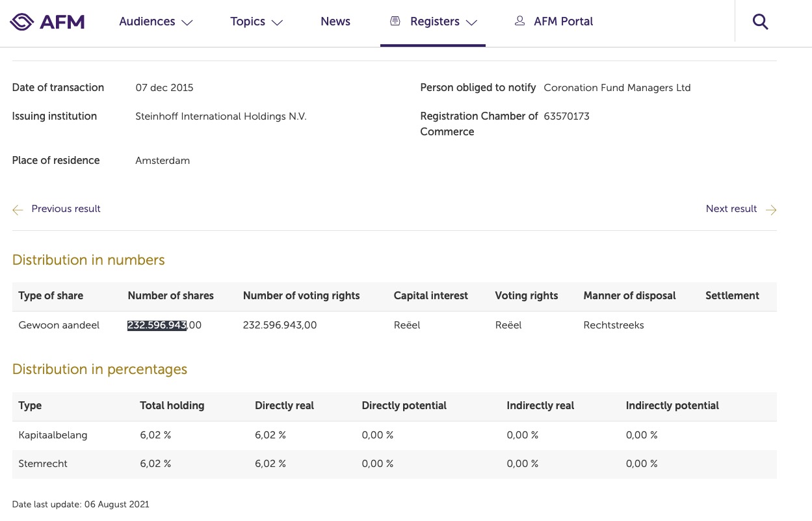Click Steinhoff International Holdings N.V. name
812x521 pixels.
point(220,116)
